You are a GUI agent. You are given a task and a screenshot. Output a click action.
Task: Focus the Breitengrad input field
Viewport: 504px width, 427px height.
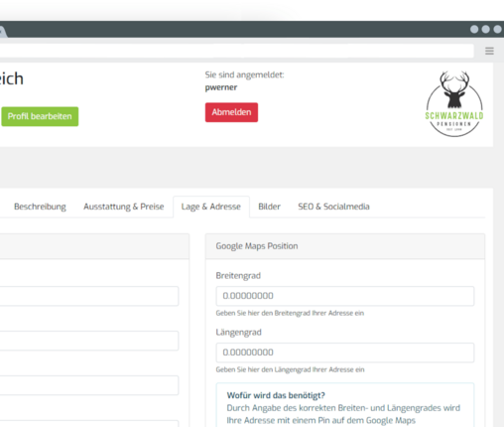pyautogui.click(x=345, y=296)
